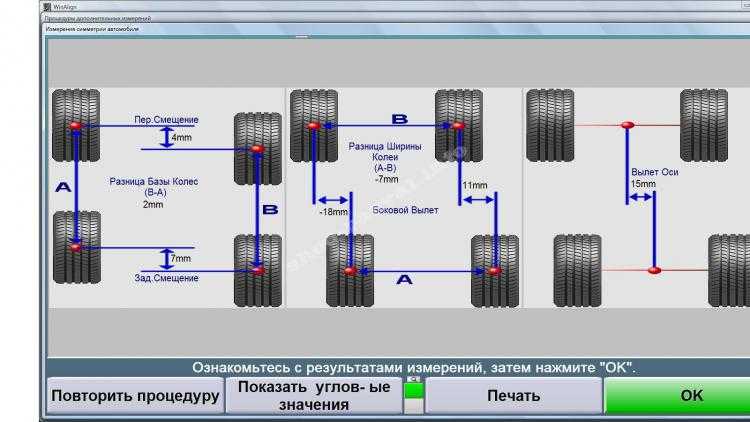
Task: Click the small green indicator between buttons
Action: [414, 389]
